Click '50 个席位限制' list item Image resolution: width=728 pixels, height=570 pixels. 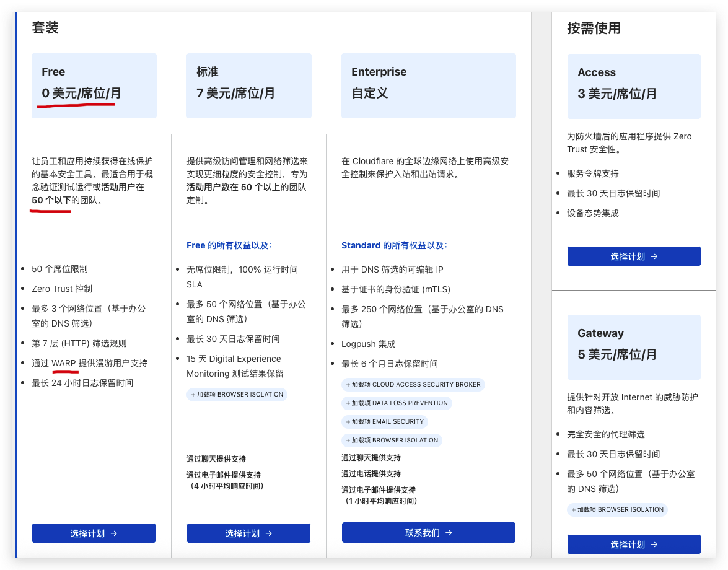[x=60, y=270]
